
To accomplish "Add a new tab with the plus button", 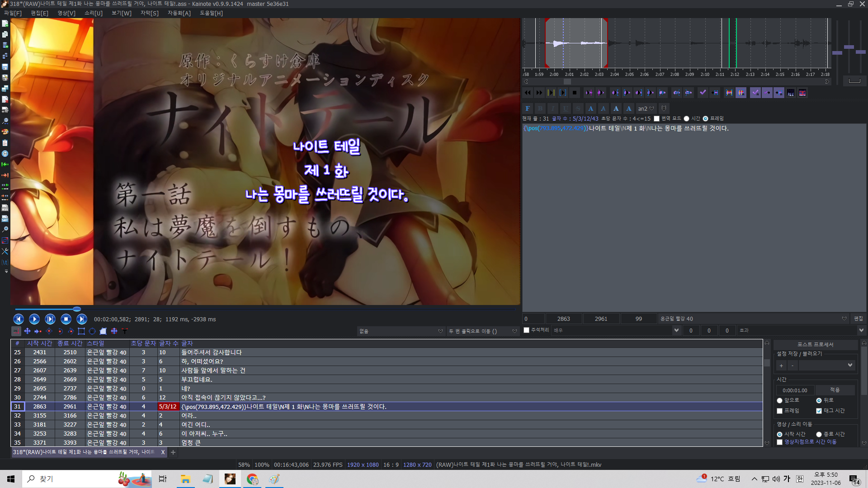I will tap(173, 452).
